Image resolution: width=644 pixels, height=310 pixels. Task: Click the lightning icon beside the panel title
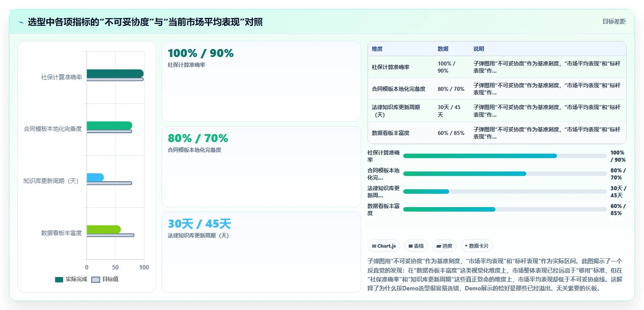21,22
